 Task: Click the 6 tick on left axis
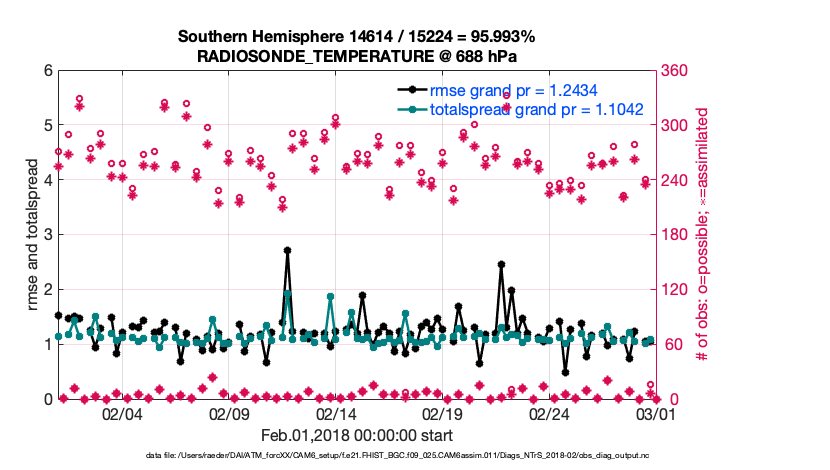[x=47, y=71]
